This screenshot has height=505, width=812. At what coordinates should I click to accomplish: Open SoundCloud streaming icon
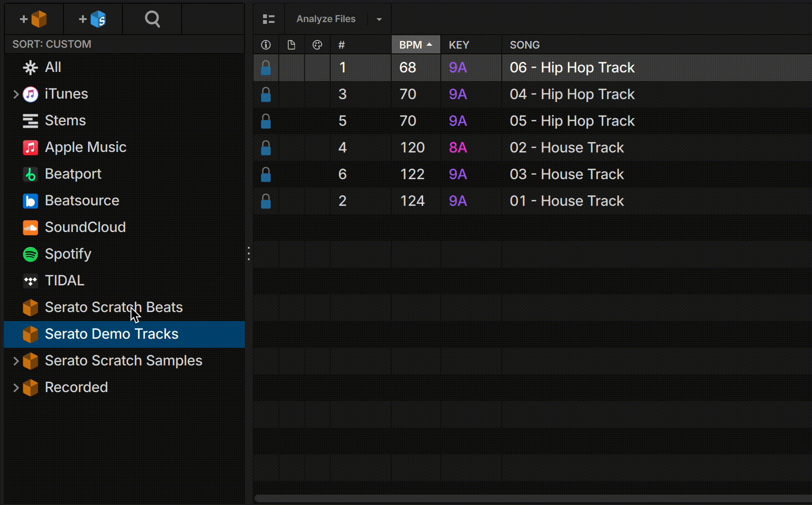click(30, 228)
